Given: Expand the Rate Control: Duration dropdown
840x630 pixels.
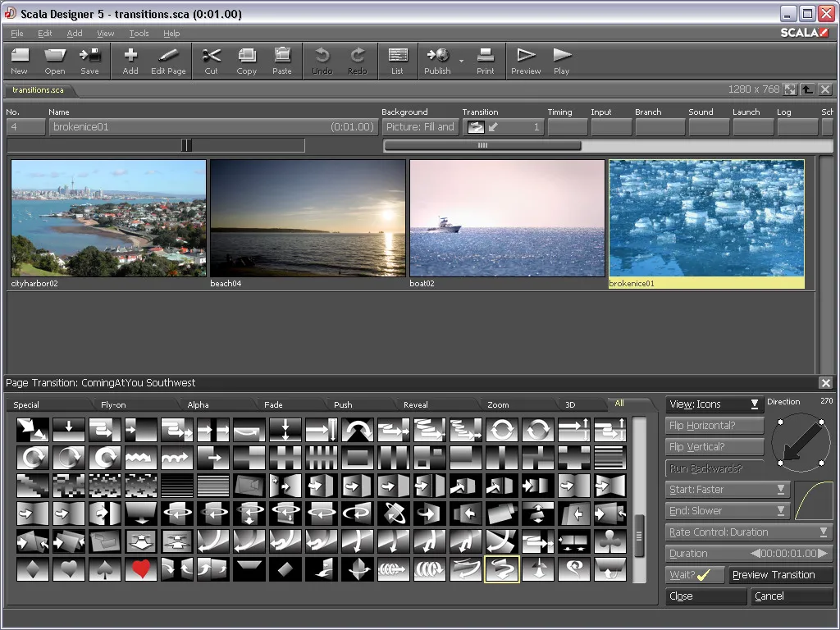Looking at the screenshot, I should (749, 532).
